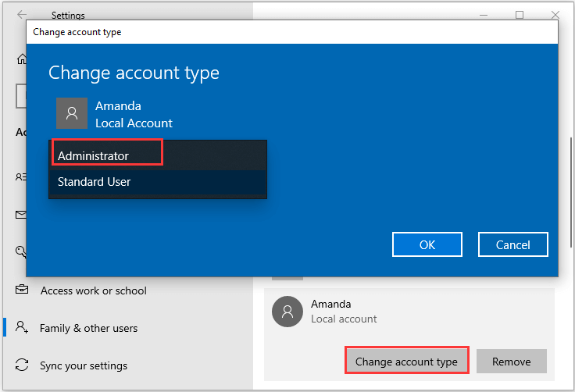The image size is (575, 392).
Task: Confirm the dialog with the OK button
Action: 427,244
